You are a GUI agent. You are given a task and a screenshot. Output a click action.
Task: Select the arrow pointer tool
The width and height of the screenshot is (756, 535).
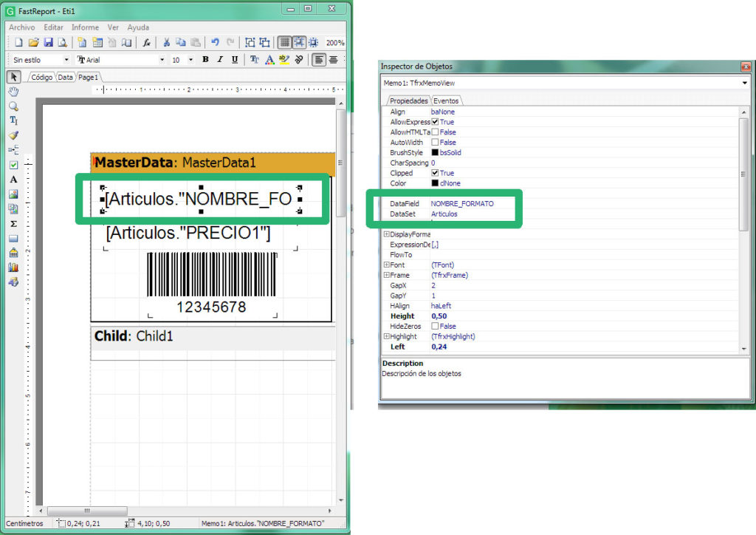pos(13,77)
